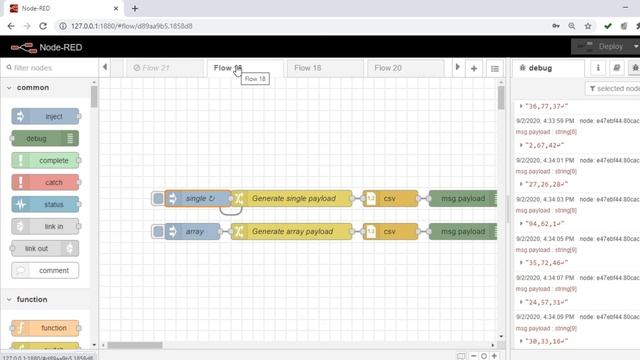640x360 pixels.
Task: Select the csv node in bottom row
Action: coord(390,231)
